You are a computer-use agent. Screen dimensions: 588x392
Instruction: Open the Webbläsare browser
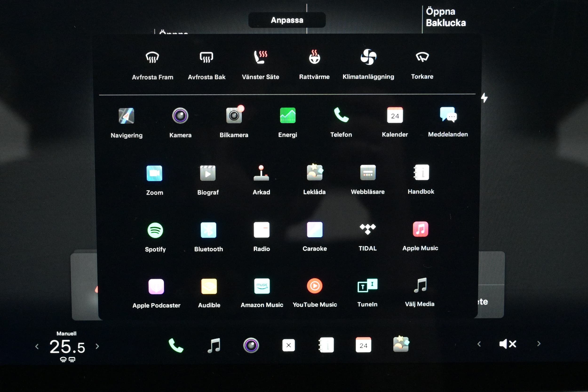(x=368, y=173)
